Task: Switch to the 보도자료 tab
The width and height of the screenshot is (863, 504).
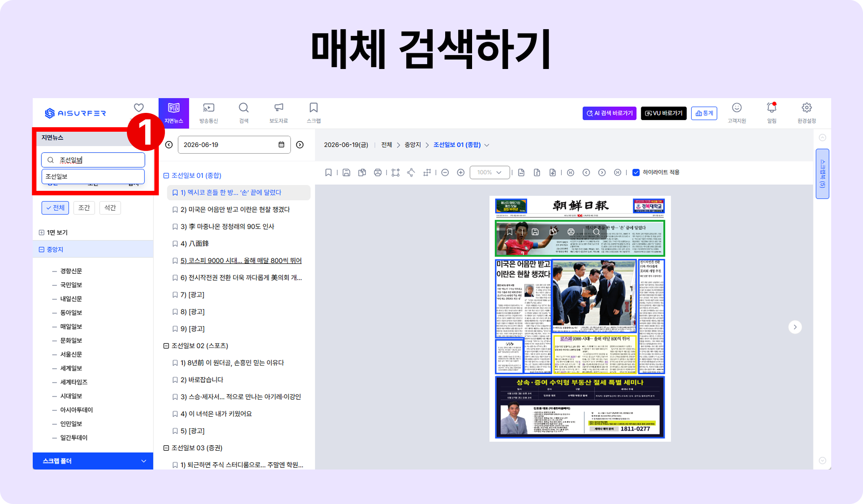Action: 278,113
